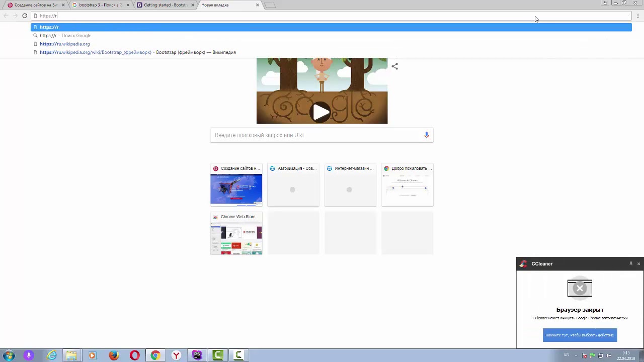Open the first Camtasia taskbar icon
The height and width of the screenshot is (362, 644).
(218, 355)
